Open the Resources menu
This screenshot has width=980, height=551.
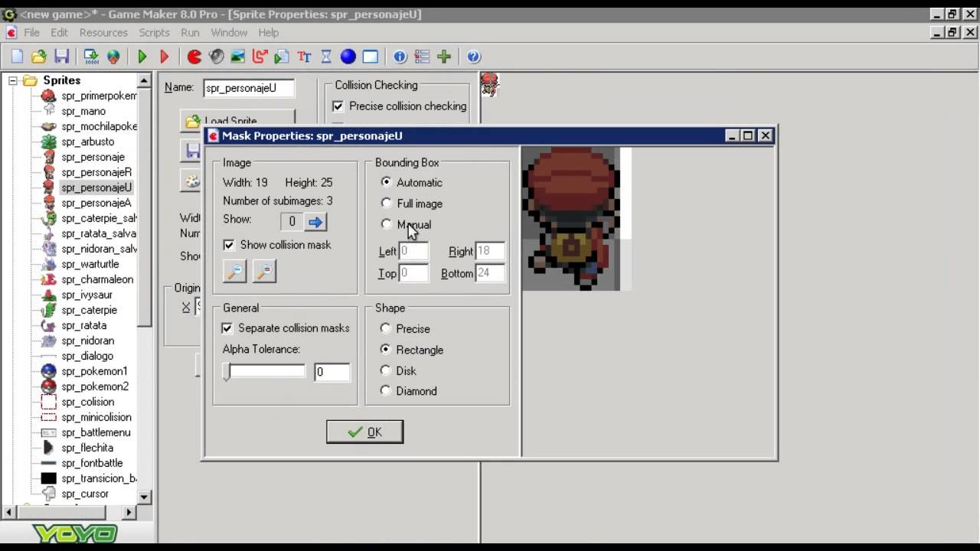coord(103,33)
